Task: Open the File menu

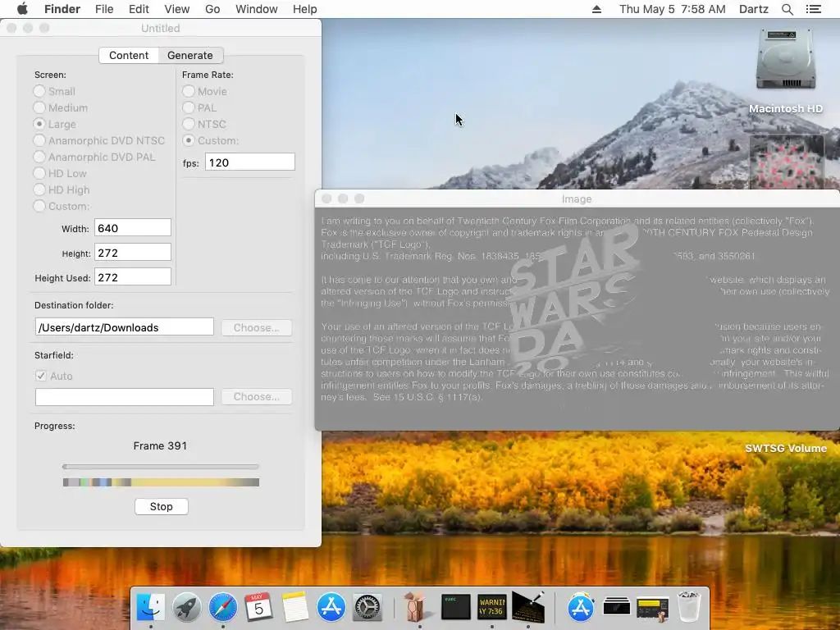Action: click(x=104, y=9)
